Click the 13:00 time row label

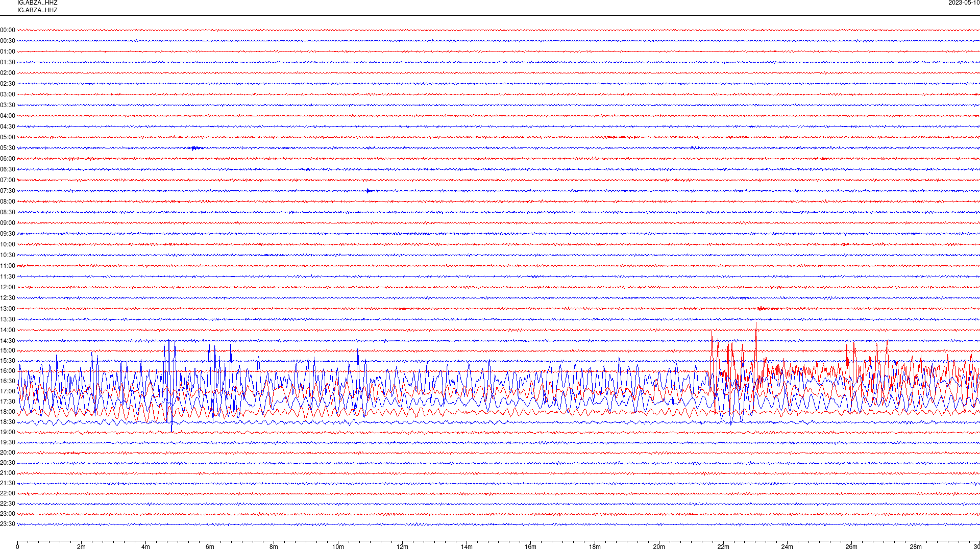click(x=8, y=309)
